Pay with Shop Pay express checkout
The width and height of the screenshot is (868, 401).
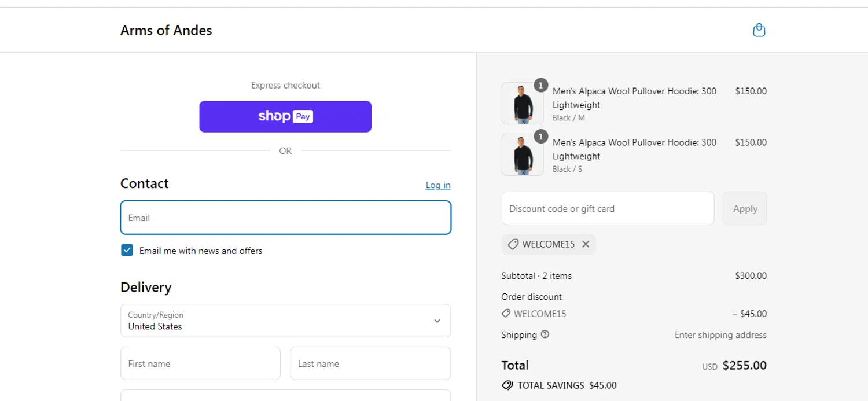(x=285, y=116)
